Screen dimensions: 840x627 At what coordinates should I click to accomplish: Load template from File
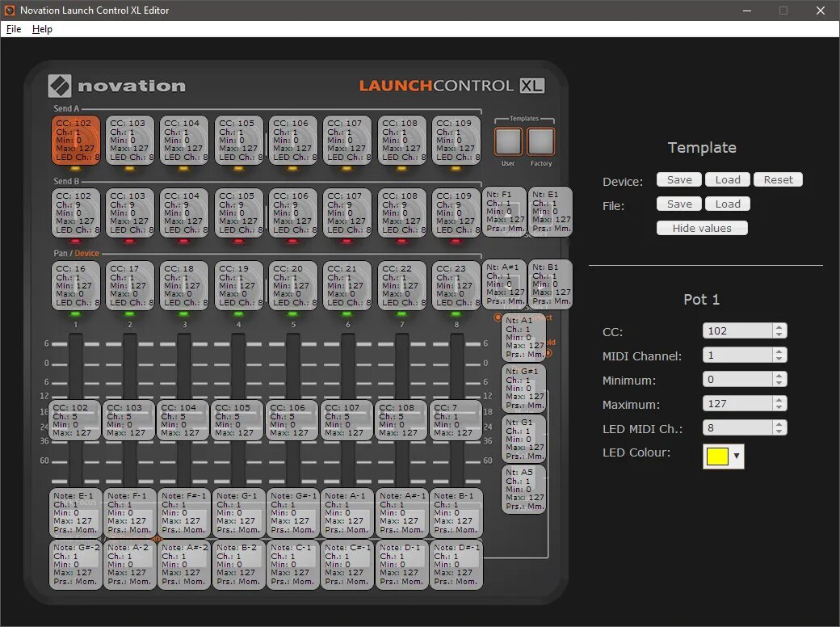(x=728, y=204)
